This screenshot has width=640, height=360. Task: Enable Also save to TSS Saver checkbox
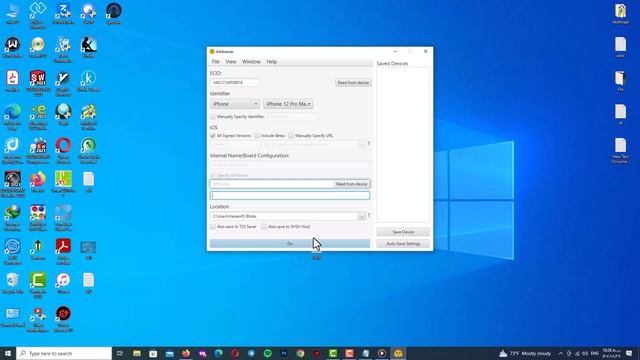point(213,227)
